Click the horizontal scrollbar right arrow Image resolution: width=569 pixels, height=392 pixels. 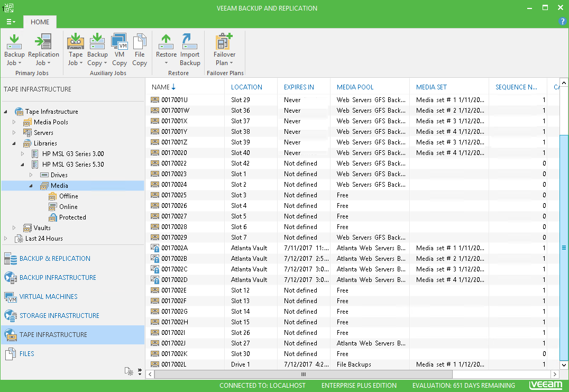tap(555, 374)
